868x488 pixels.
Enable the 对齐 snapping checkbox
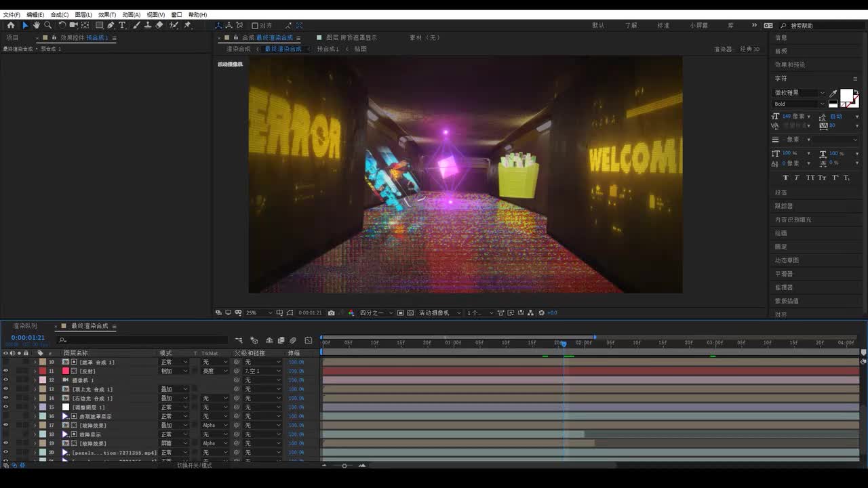point(255,26)
